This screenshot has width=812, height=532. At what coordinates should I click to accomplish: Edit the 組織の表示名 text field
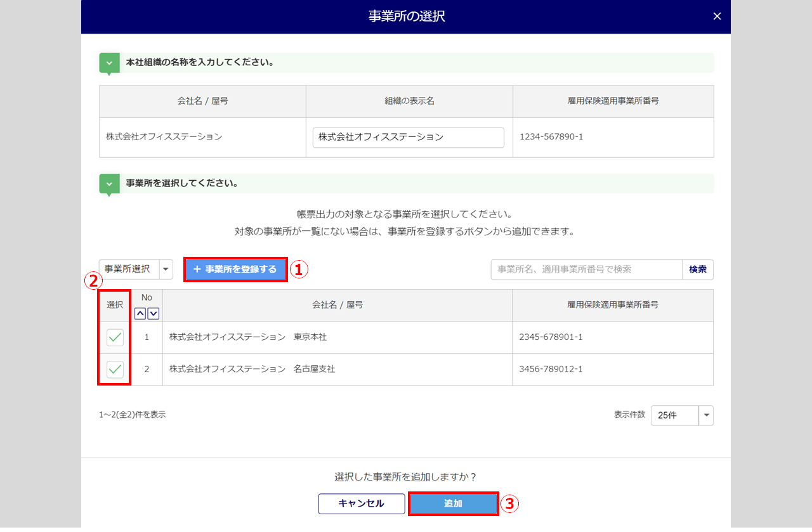pos(408,137)
